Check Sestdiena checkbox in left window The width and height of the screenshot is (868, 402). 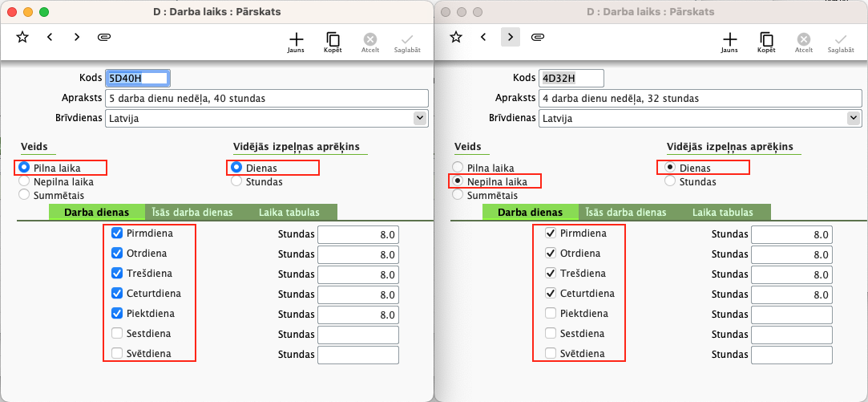point(117,333)
